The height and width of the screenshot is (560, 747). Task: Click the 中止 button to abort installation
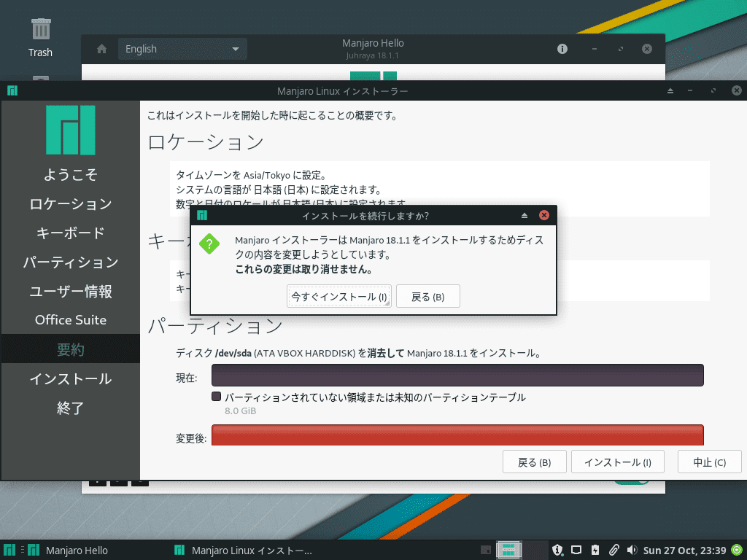click(708, 461)
